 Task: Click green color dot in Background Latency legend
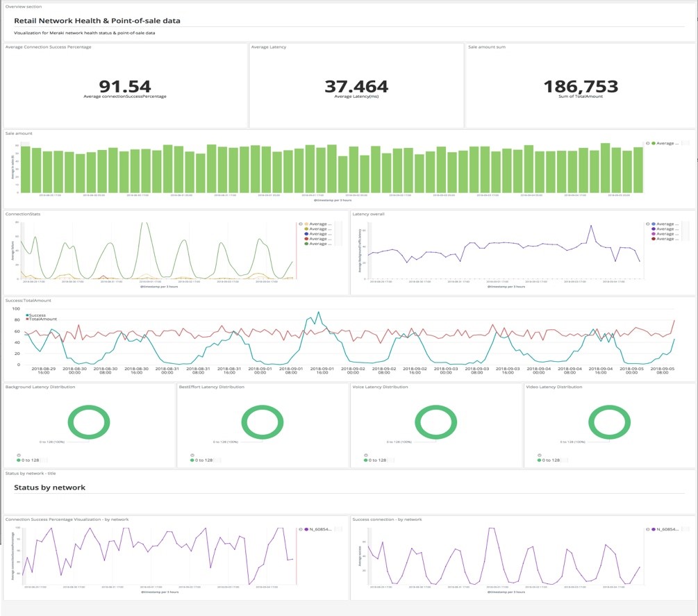pyautogui.click(x=19, y=460)
